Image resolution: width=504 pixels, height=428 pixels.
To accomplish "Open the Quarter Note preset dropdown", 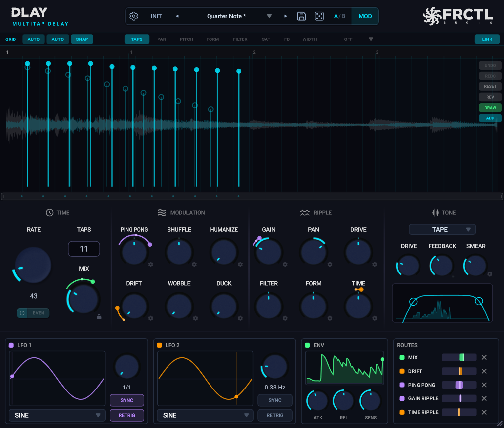I will point(269,16).
